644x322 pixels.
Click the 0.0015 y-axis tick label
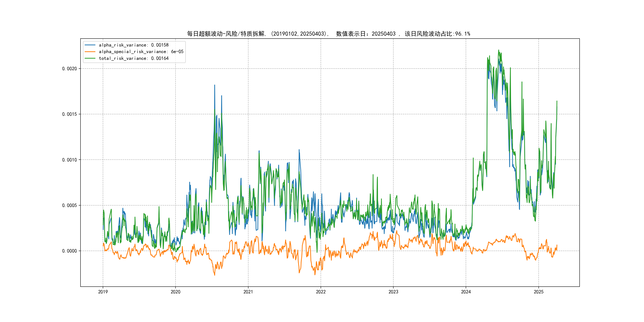point(70,114)
